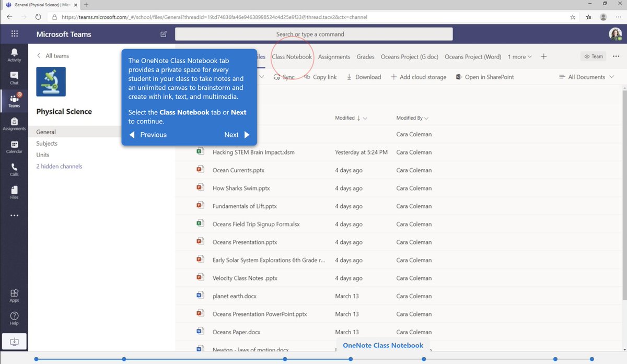Click the PowerPoint icon beside Ocean Currents.pptx

pos(200,170)
